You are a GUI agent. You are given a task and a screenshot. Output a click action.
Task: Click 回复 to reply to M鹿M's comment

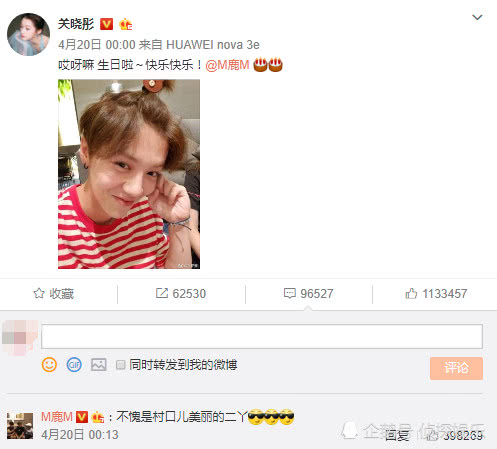[397, 435]
